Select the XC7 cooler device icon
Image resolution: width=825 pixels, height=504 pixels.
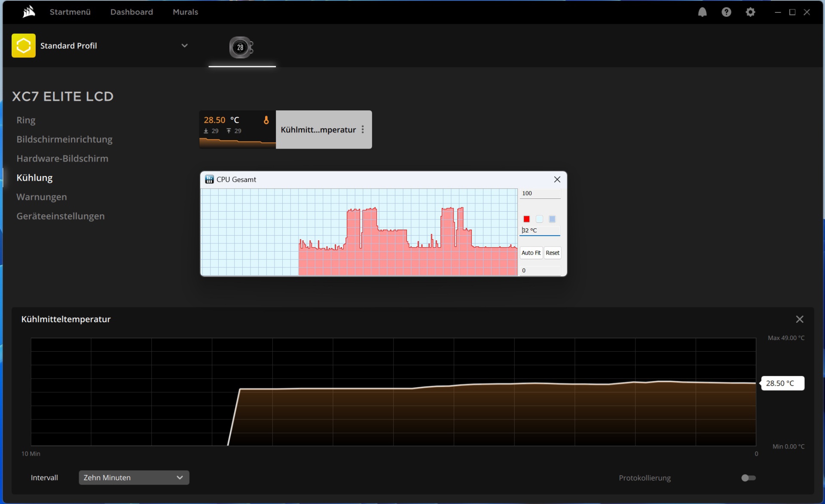[241, 47]
